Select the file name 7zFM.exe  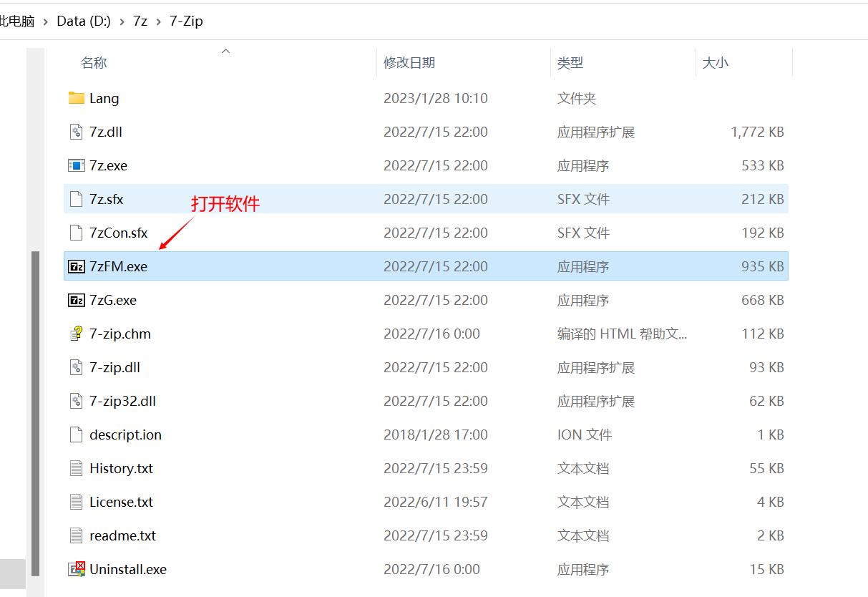[x=118, y=266]
